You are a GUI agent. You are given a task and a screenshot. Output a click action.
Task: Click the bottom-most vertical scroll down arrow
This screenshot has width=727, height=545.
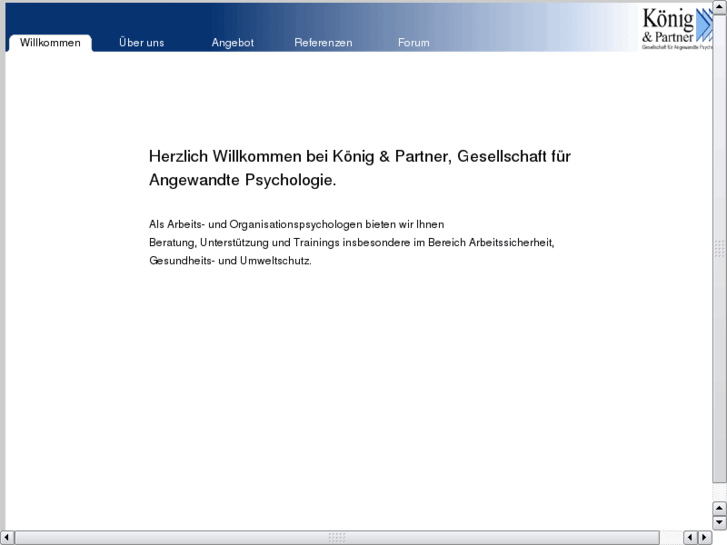pos(719,523)
